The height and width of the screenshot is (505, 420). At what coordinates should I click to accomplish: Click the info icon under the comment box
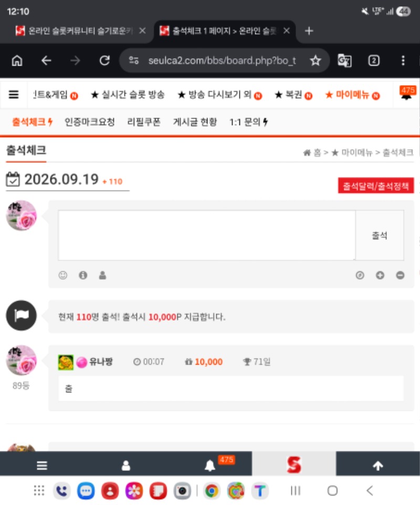(83, 275)
